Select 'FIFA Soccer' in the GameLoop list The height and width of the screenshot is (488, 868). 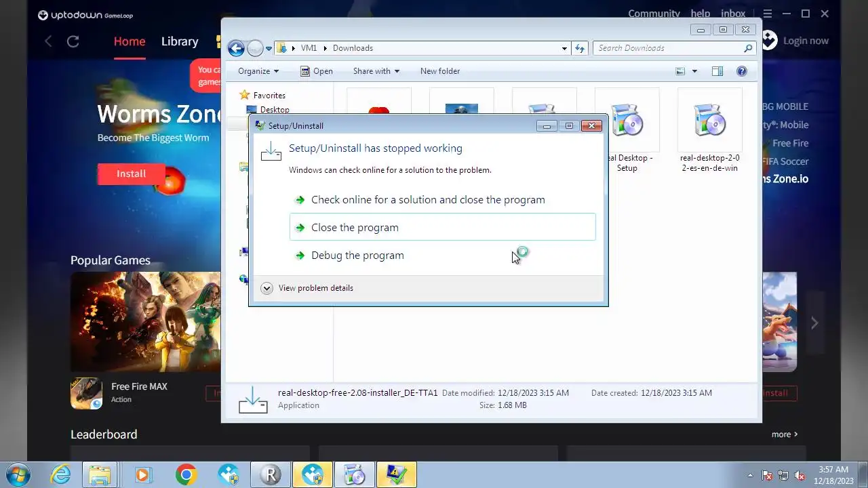[x=785, y=161]
